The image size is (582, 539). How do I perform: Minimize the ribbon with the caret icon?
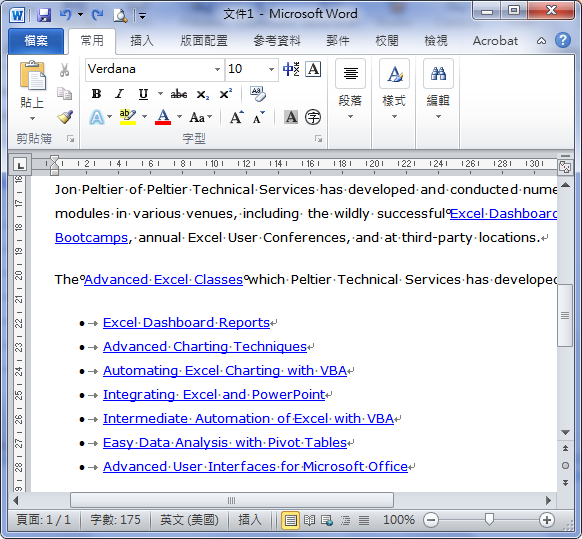[542, 41]
